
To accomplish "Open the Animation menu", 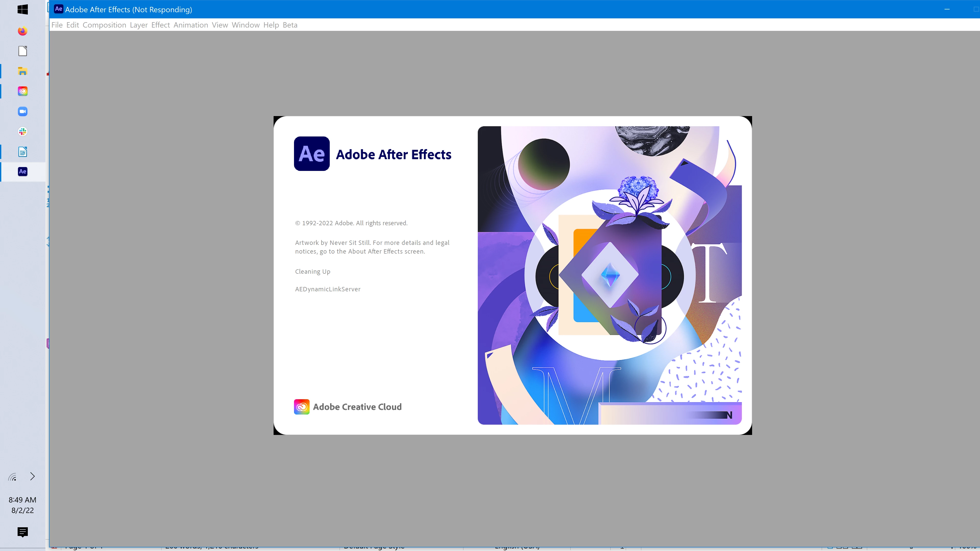I will [191, 25].
